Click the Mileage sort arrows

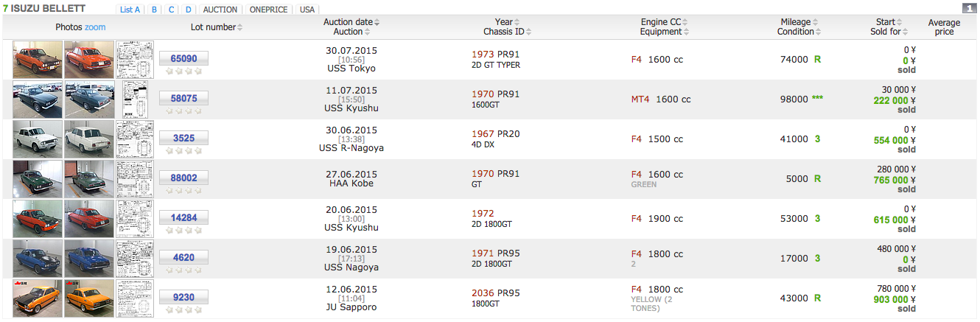point(815,22)
